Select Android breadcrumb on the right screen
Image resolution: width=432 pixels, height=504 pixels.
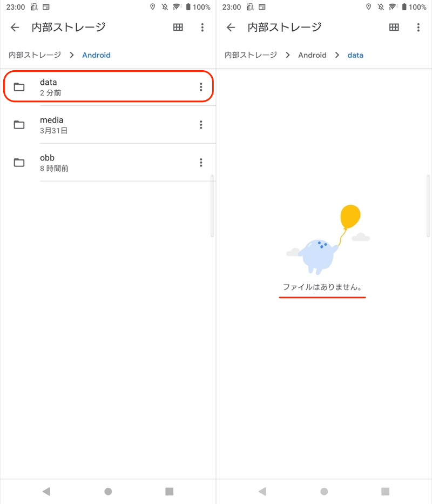312,55
